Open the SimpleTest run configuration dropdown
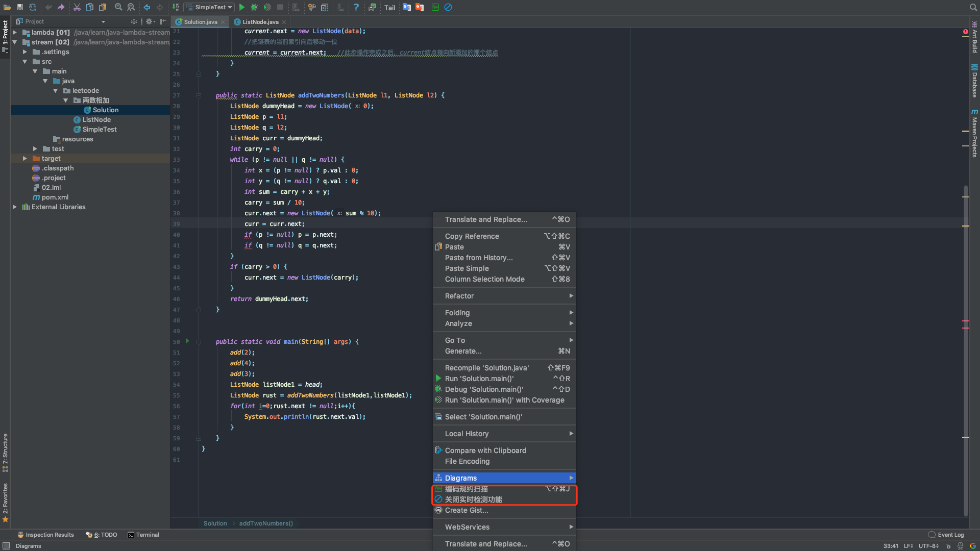This screenshot has width=980, height=551. [x=209, y=7]
